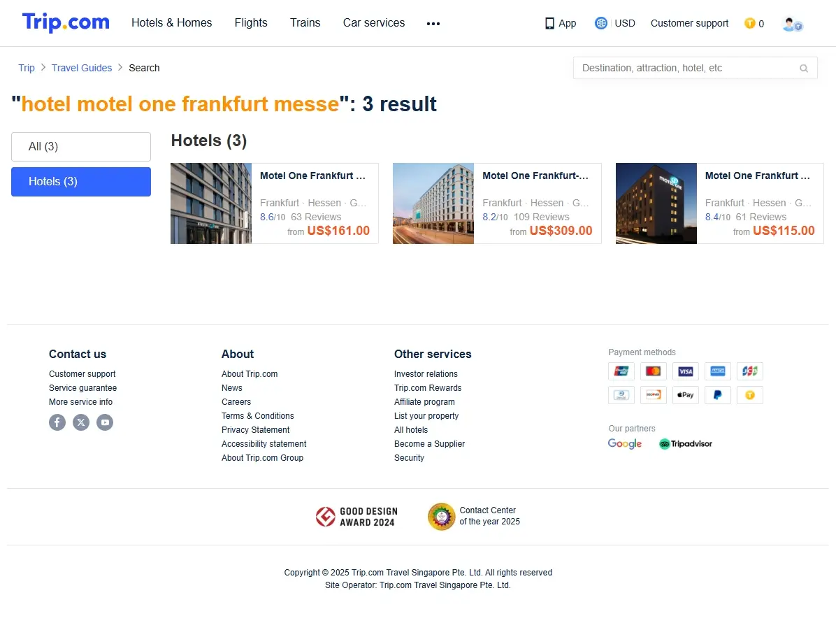Focus the destination search field
This screenshot has width=836, height=644.
(696, 69)
